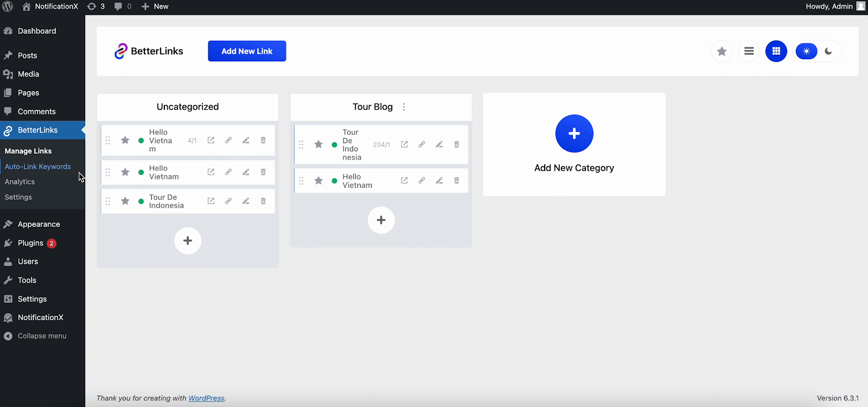This screenshot has height=407, width=868.
Task: Open Comments menu in sidebar
Action: (x=42, y=111)
